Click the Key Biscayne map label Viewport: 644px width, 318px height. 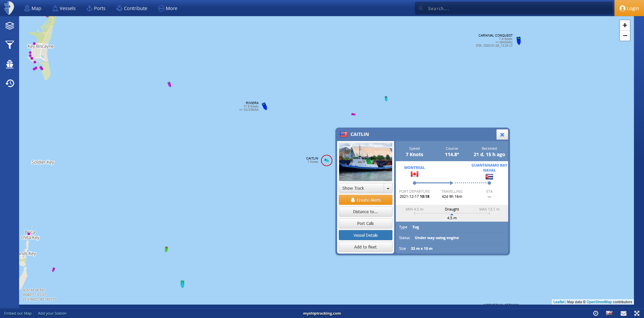[41, 46]
